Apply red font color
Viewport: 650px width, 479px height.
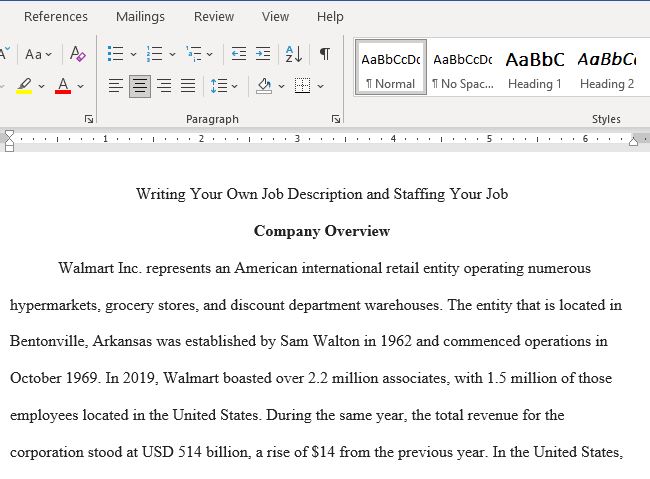(63, 86)
